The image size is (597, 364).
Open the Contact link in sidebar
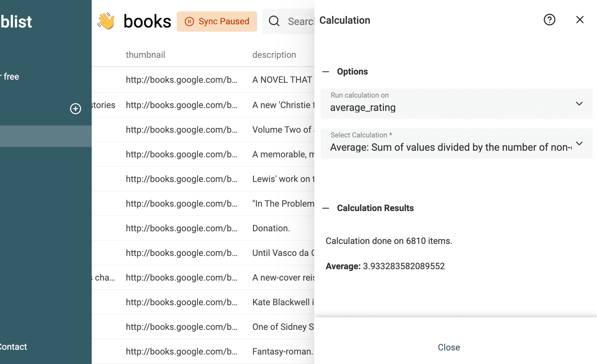[13, 347]
